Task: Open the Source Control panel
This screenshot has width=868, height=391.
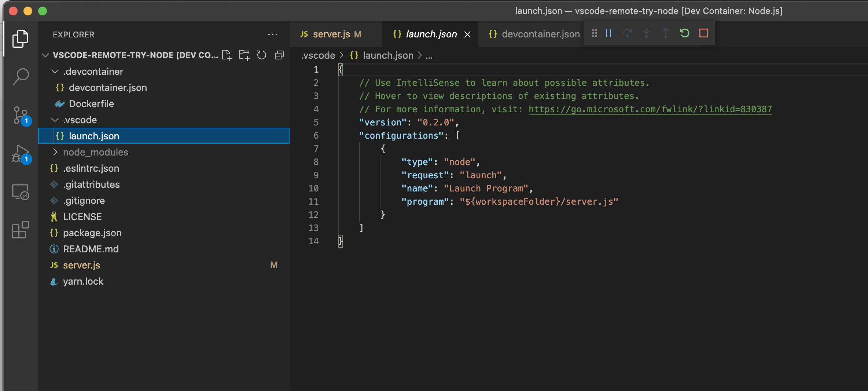Action: 20,116
